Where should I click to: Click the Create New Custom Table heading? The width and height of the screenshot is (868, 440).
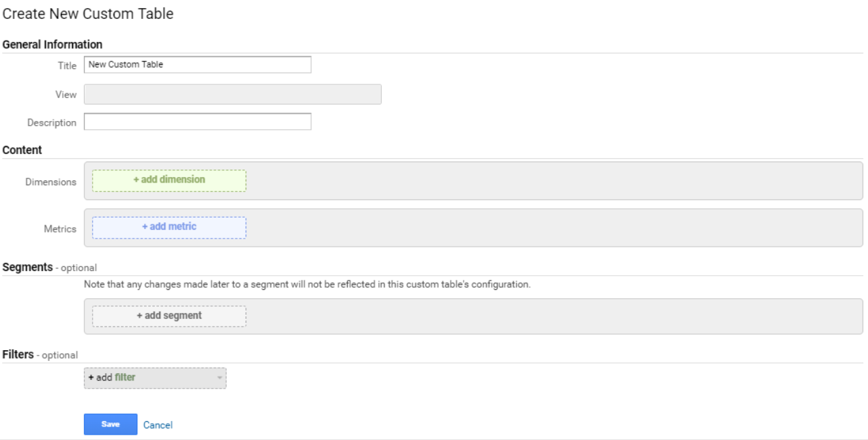click(88, 14)
